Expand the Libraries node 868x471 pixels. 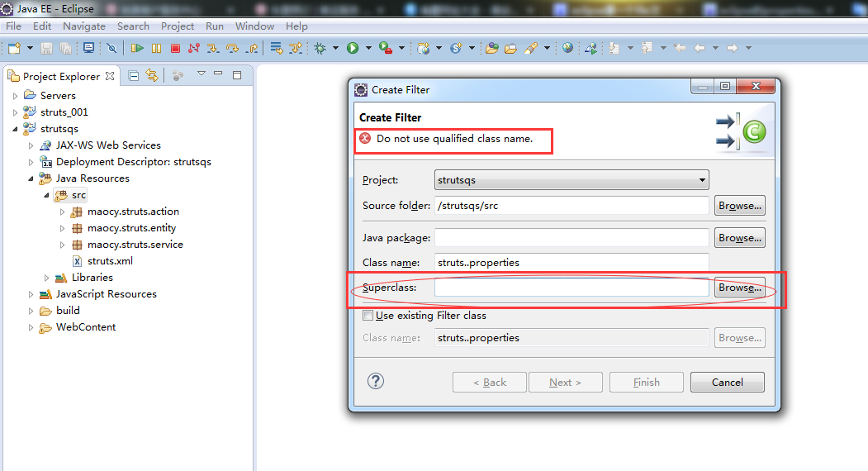[x=46, y=278]
